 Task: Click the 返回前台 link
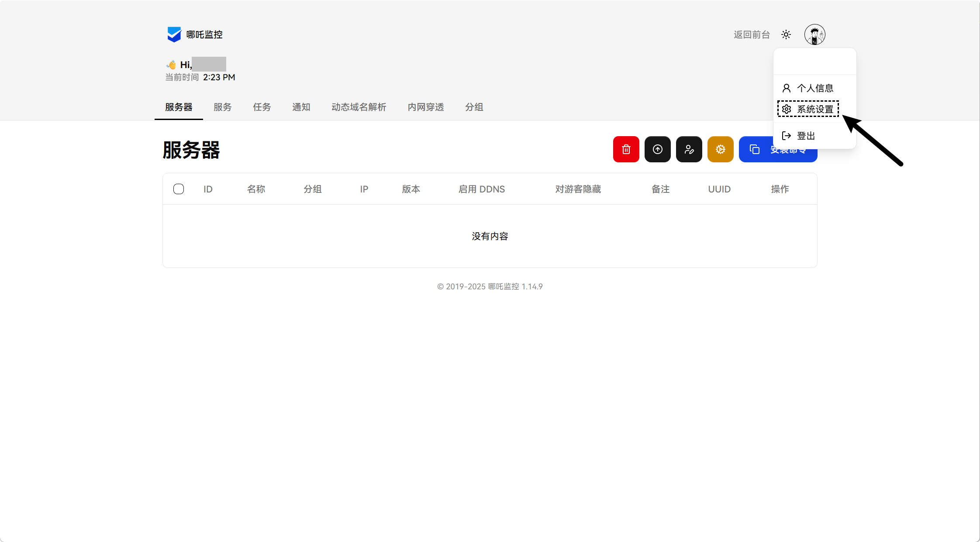click(751, 34)
